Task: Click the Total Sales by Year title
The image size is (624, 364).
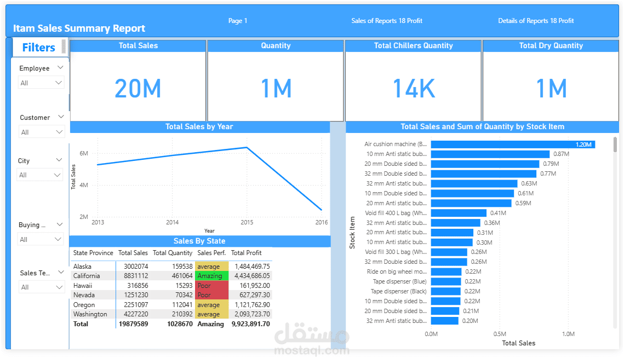Action: 199,126
